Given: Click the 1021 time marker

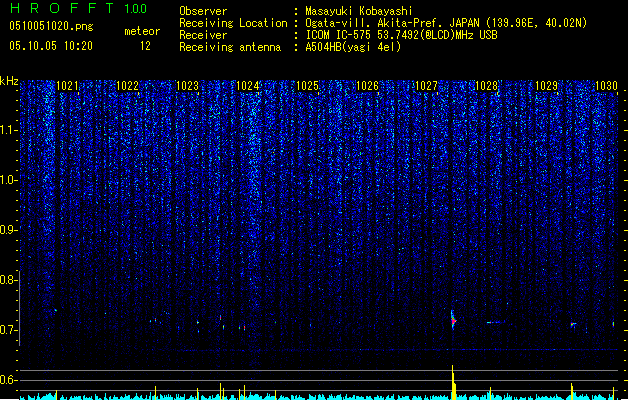Looking at the screenshot, I should (67, 86).
